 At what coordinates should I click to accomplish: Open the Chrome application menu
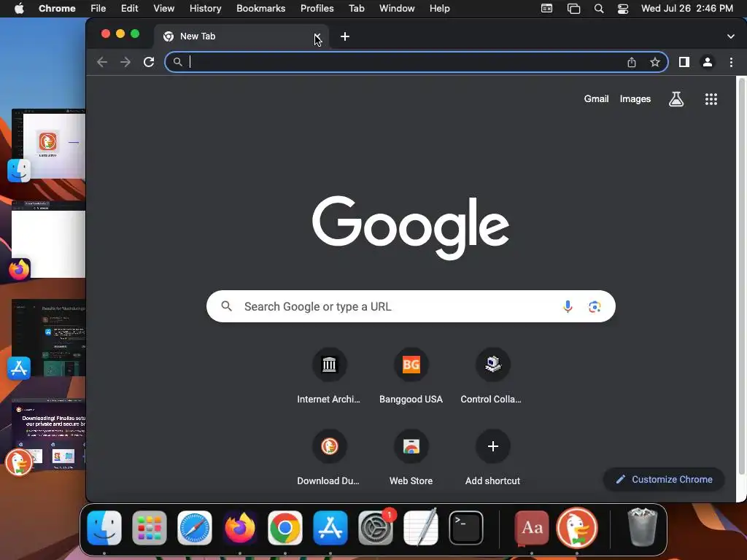point(57,9)
